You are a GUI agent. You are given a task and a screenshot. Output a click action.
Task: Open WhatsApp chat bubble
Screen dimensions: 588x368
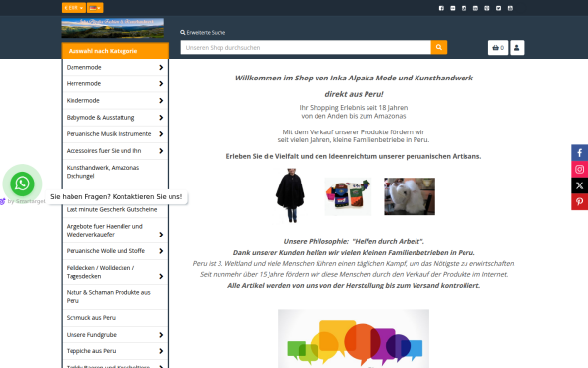[x=23, y=184]
